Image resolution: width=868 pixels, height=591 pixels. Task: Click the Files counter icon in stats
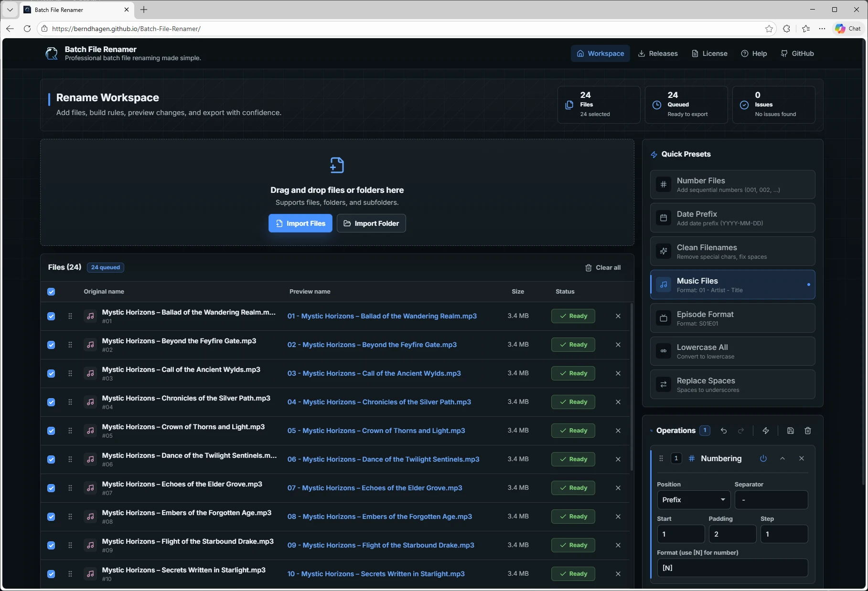pos(569,105)
